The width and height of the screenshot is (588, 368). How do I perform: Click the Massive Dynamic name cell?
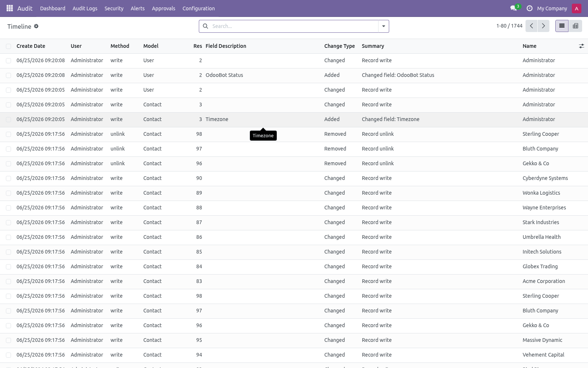coord(542,340)
